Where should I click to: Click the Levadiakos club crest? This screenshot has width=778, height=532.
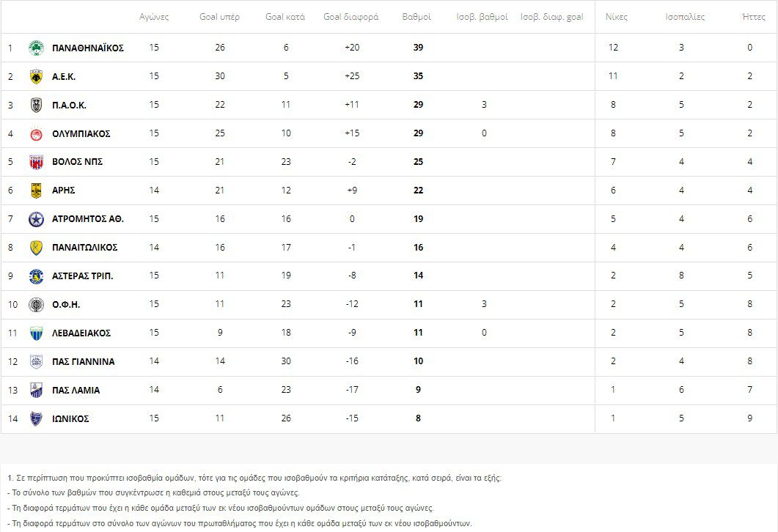click(x=36, y=333)
